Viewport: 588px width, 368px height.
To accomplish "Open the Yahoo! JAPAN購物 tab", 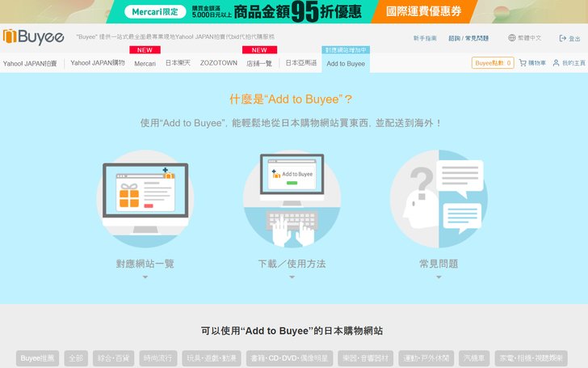I will tap(98, 63).
